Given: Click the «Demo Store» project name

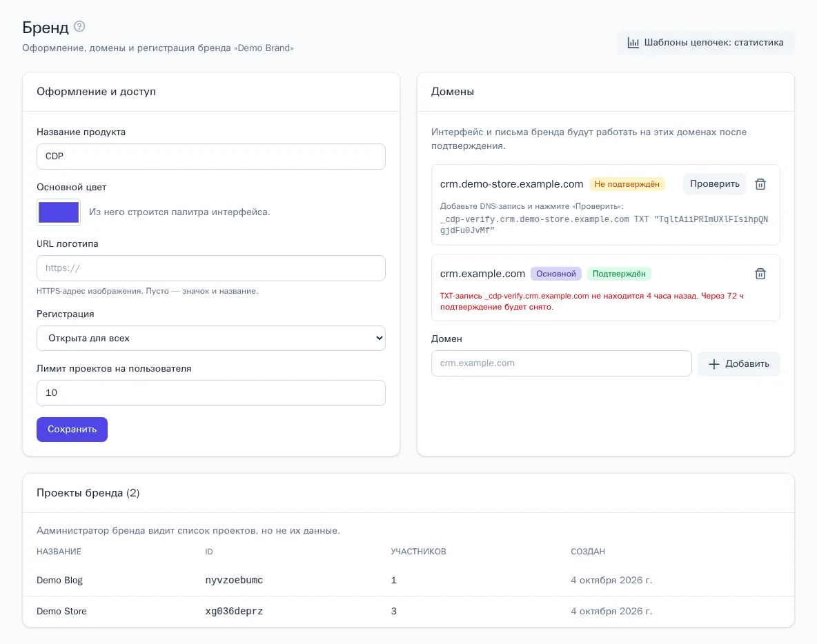Looking at the screenshot, I should click(61, 611).
